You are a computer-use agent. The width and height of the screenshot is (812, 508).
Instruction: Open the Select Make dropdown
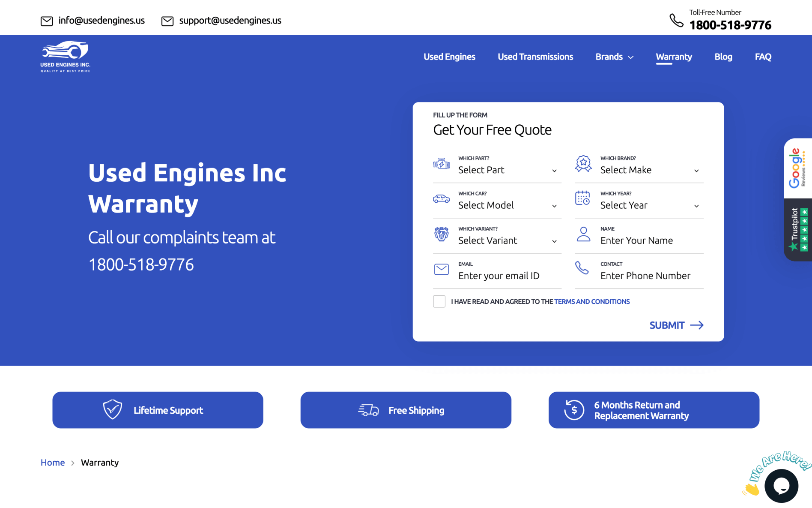pyautogui.click(x=649, y=170)
